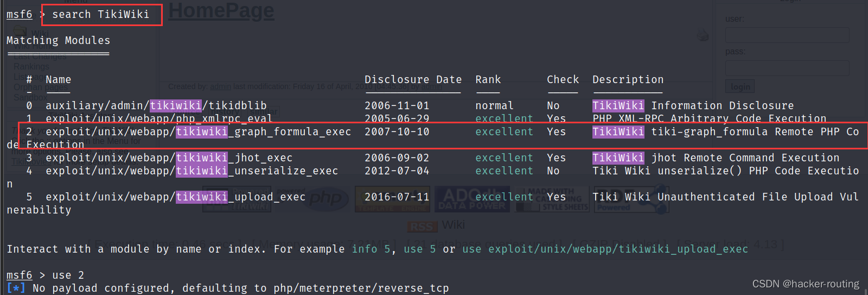Image resolution: width=868 pixels, height=295 pixels.
Task: Click the 'info 5' example command
Action: (x=371, y=249)
